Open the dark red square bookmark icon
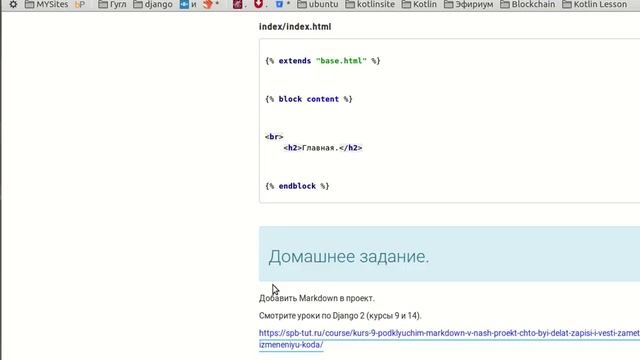Image resolution: width=640 pixels, height=360 pixels. coord(239,4)
